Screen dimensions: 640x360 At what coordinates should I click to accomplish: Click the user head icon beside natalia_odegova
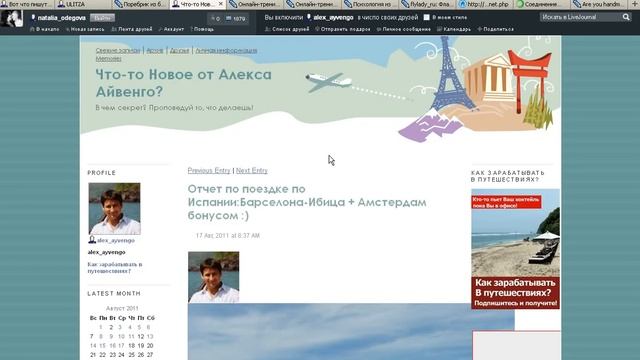33,18
